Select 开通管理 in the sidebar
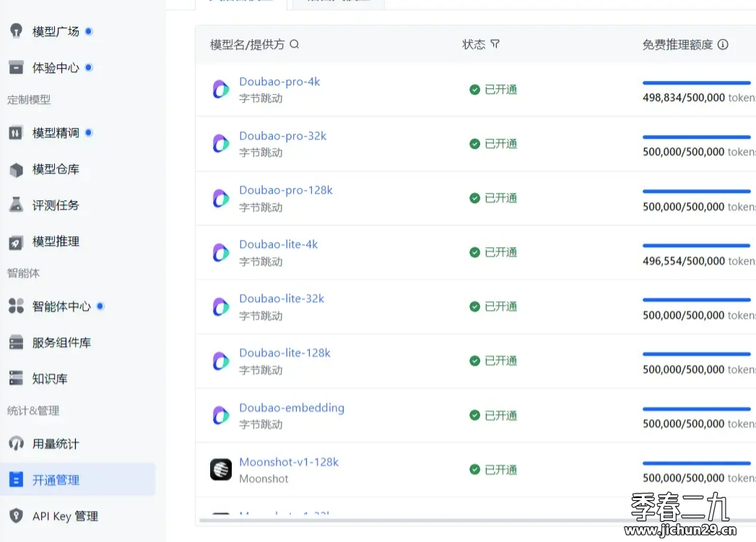756x542 pixels. [x=77, y=480]
